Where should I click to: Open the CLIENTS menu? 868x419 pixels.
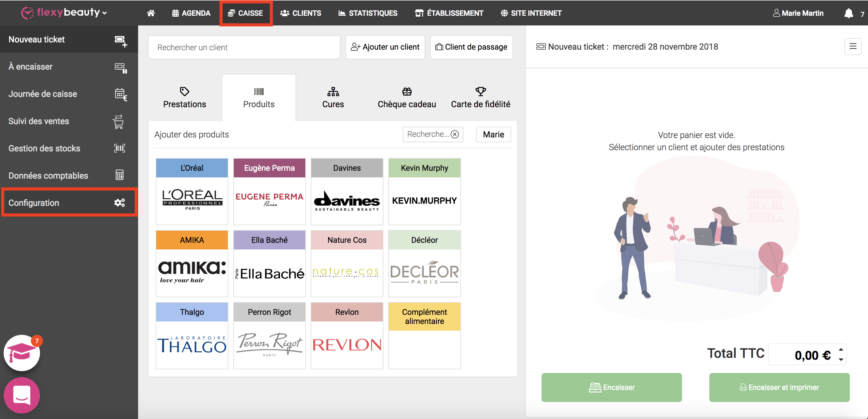click(x=300, y=13)
